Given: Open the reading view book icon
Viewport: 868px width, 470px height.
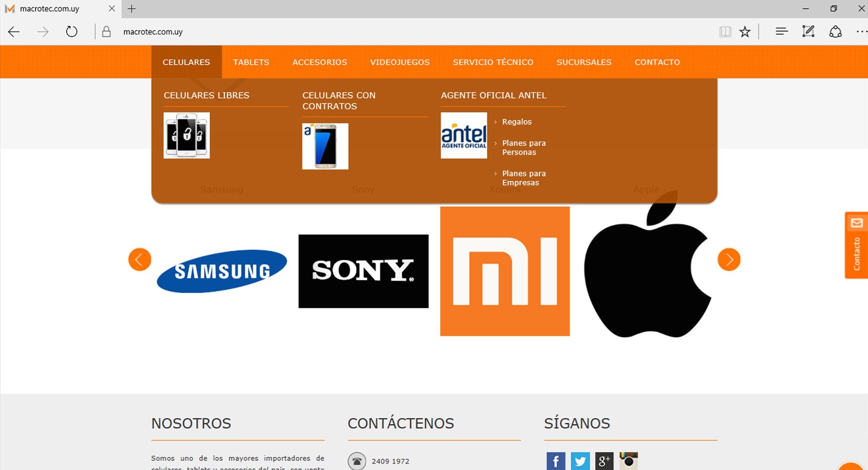Looking at the screenshot, I should point(725,32).
